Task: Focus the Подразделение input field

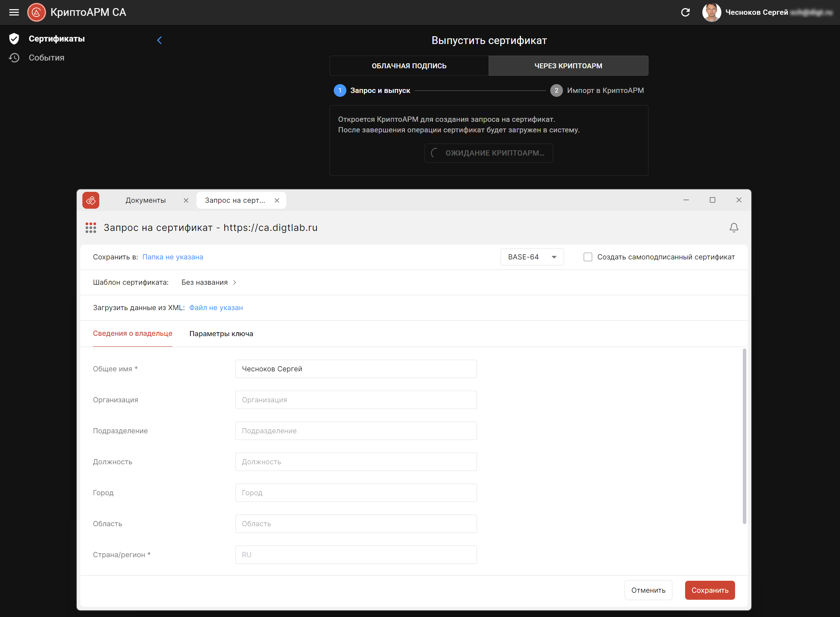Action: pyautogui.click(x=356, y=431)
